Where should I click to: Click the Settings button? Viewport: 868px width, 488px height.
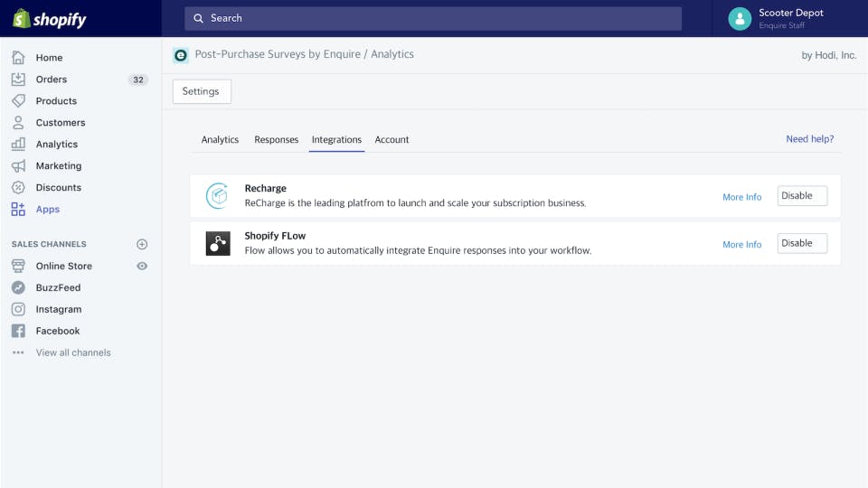202,91
